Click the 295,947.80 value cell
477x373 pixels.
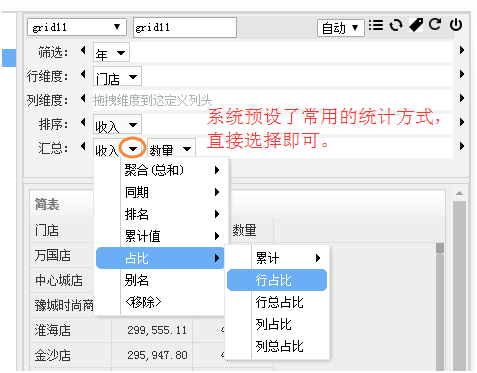(x=157, y=355)
